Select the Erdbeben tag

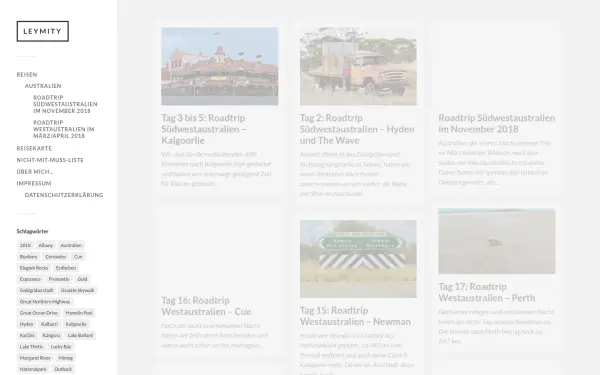point(66,268)
